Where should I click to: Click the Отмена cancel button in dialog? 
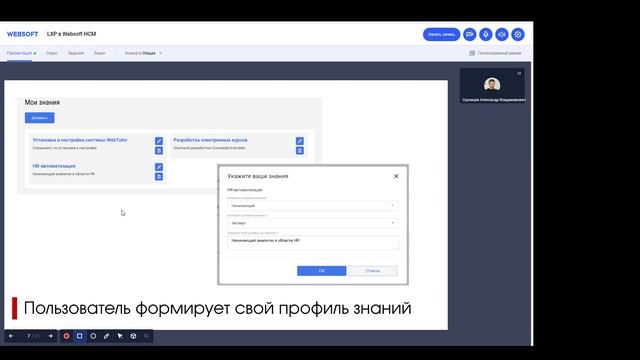pyautogui.click(x=373, y=271)
